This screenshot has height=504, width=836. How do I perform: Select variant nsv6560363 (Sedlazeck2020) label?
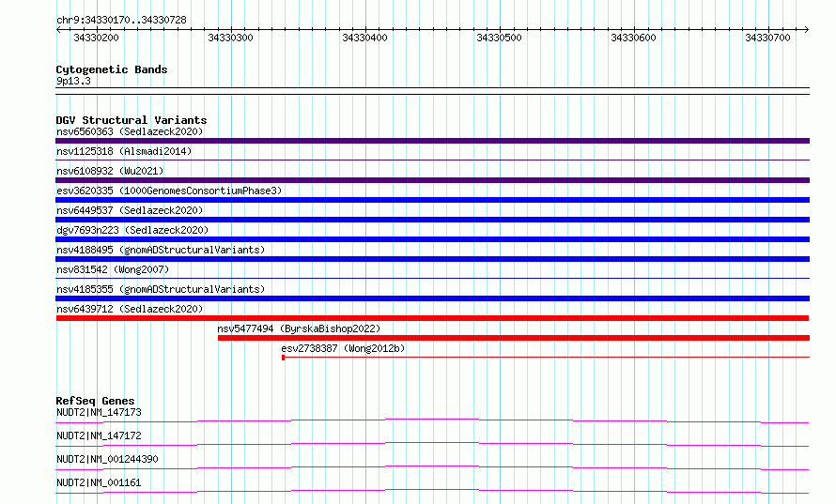[x=130, y=131]
